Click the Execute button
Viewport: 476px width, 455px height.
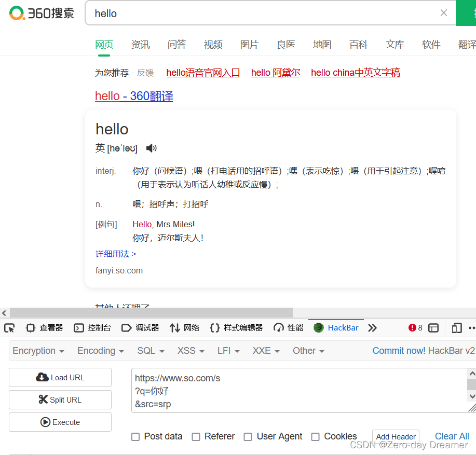[60, 422]
